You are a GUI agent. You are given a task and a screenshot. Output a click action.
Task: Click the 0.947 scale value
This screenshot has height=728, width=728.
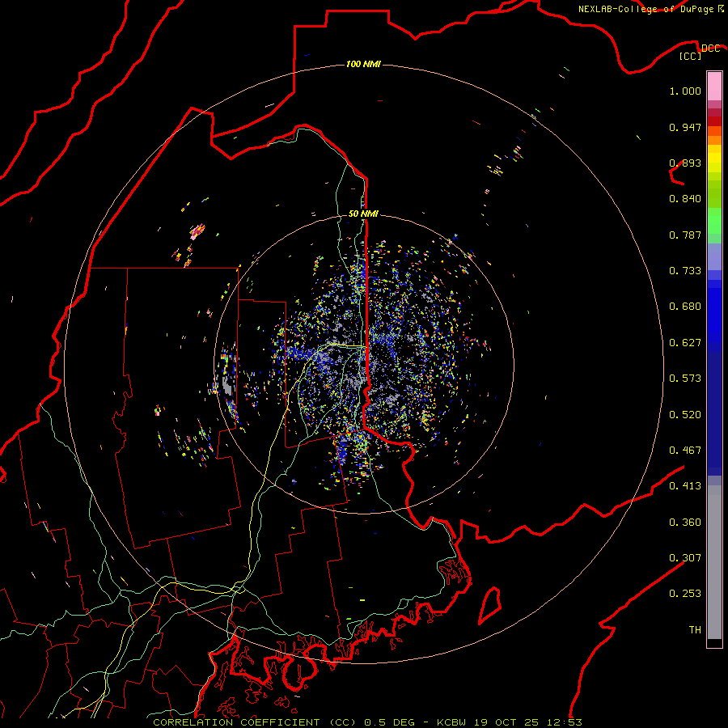tap(685, 127)
